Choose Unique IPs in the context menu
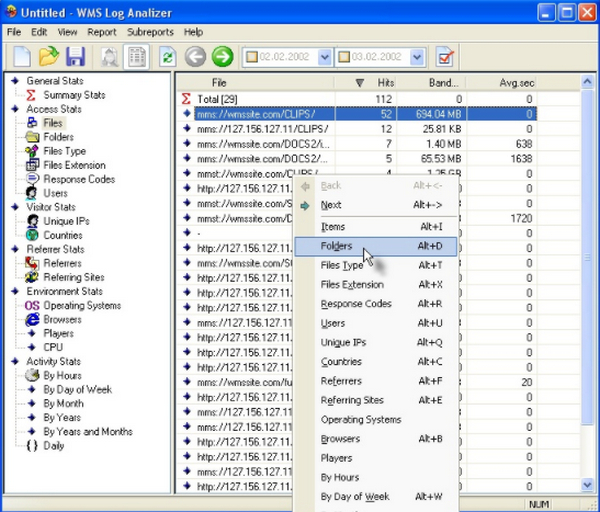 point(375,342)
